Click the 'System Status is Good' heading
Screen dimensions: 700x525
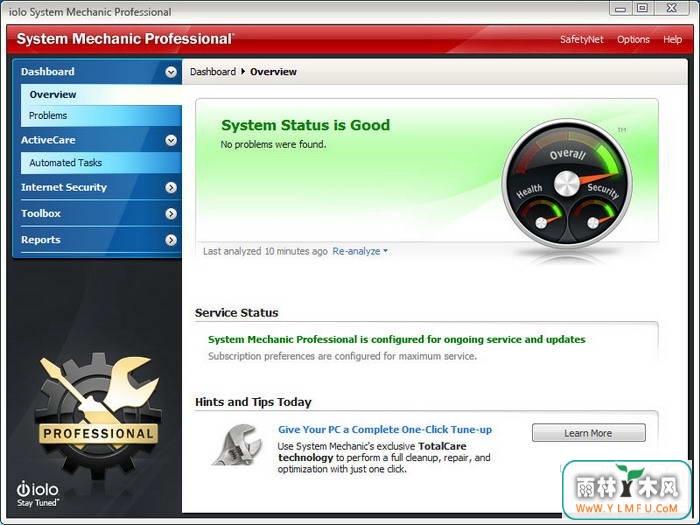(x=306, y=125)
